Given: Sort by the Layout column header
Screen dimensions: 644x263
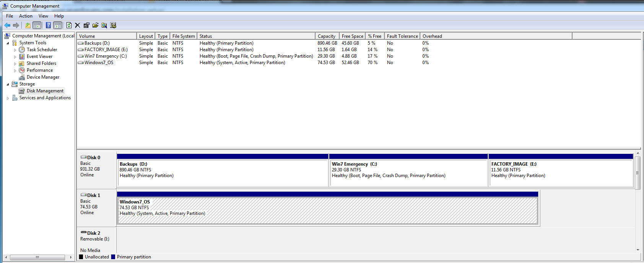Looking at the screenshot, I should [x=146, y=36].
